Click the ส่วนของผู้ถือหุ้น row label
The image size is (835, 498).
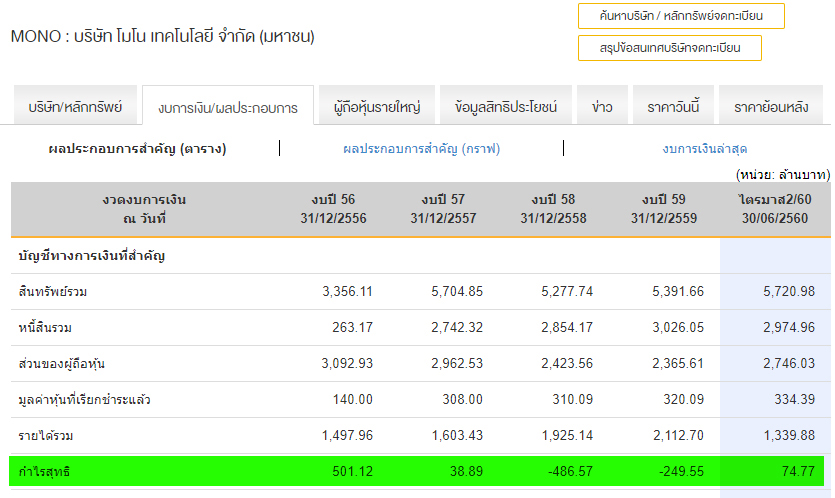[x=61, y=364]
